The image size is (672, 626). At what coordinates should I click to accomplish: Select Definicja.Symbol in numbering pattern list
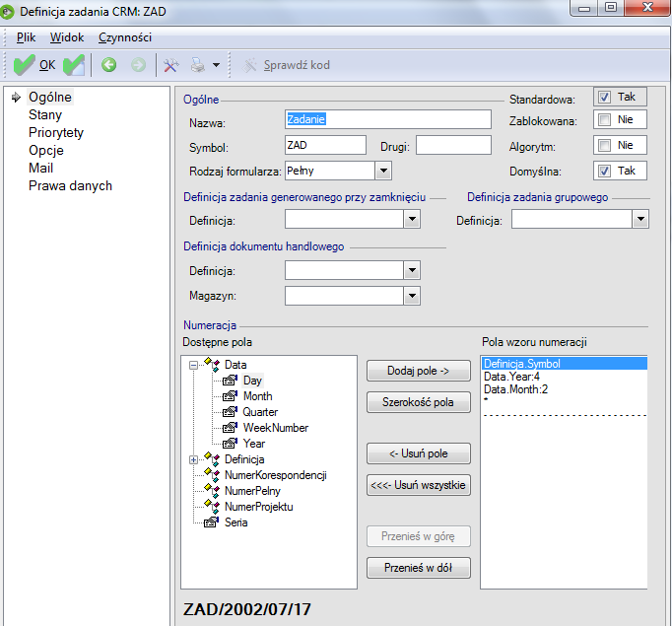click(564, 364)
